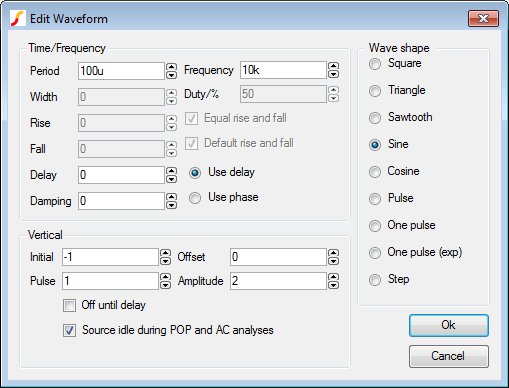509x388 pixels.
Task: Increase Pulse value with up arrow
Action: [x=165, y=277]
